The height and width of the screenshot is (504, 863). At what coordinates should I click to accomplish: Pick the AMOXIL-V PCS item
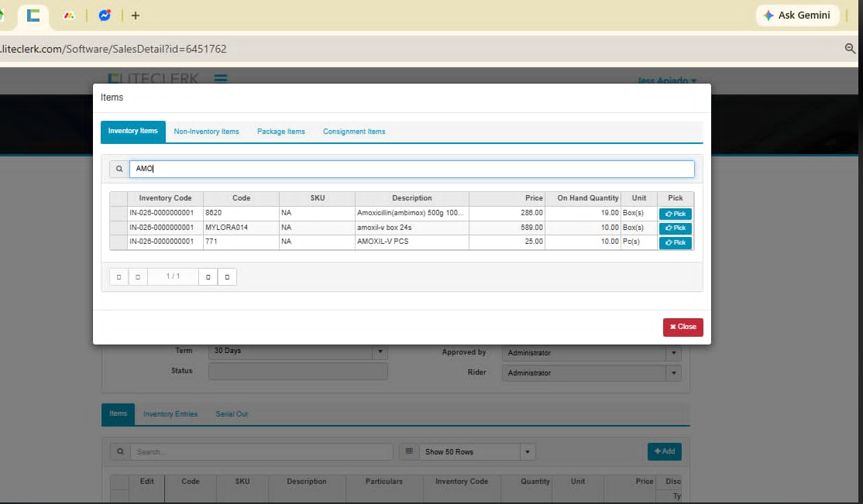(676, 242)
